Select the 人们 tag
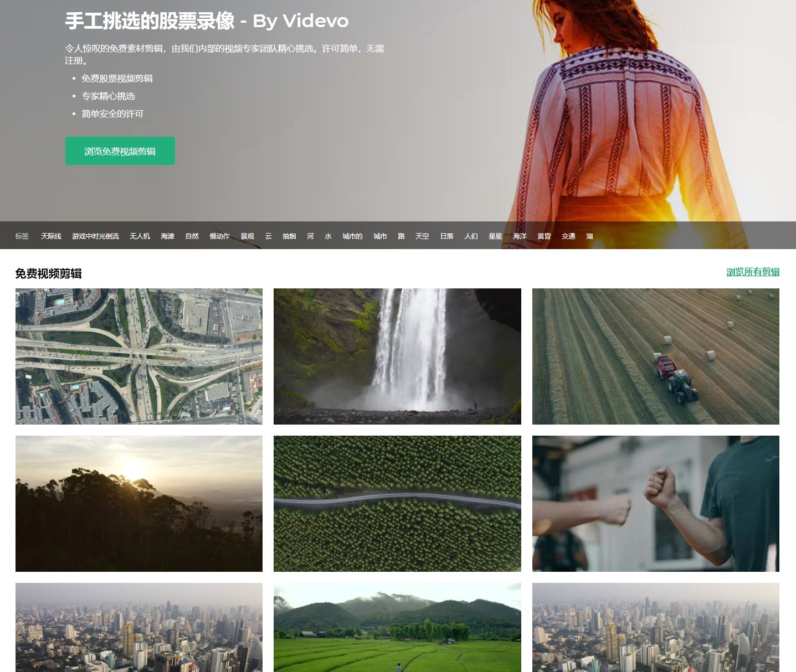Image resolution: width=796 pixels, height=672 pixels. [471, 236]
